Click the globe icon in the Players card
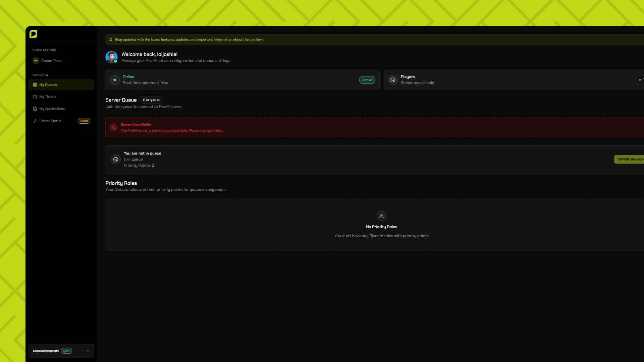This screenshot has width=644, height=362. pos(393,80)
